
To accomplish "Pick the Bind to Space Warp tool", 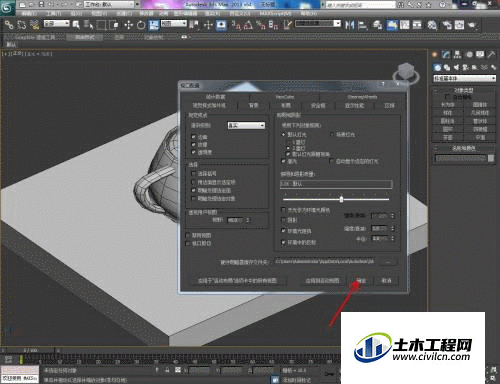I will coord(34,25).
